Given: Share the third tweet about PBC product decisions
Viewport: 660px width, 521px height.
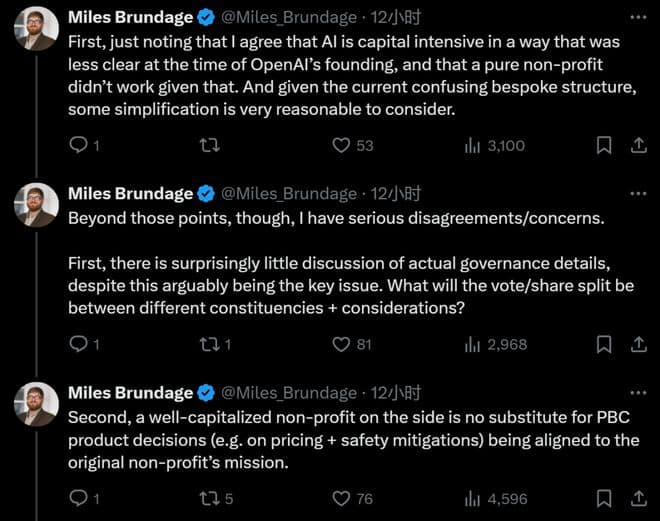Looking at the screenshot, I should click(x=637, y=497).
